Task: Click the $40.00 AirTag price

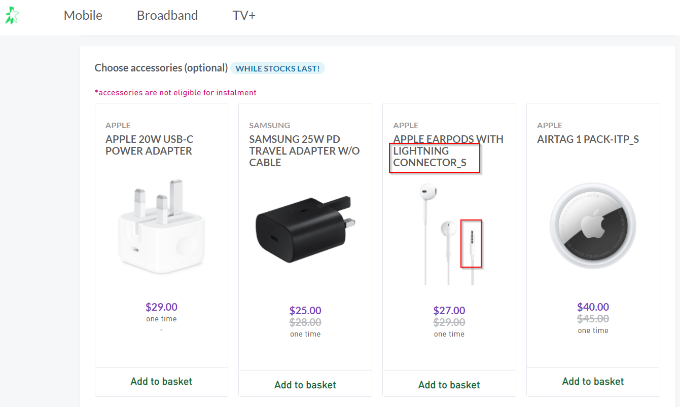Action: (593, 307)
